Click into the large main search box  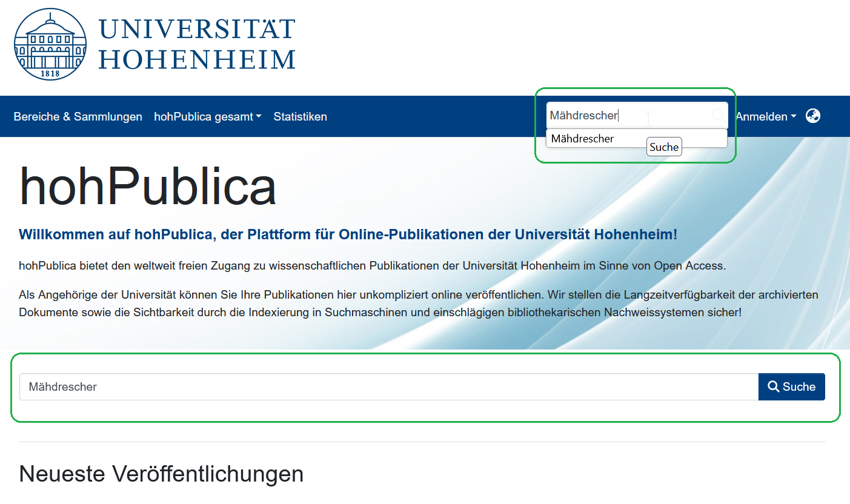[x=388, y=386]
